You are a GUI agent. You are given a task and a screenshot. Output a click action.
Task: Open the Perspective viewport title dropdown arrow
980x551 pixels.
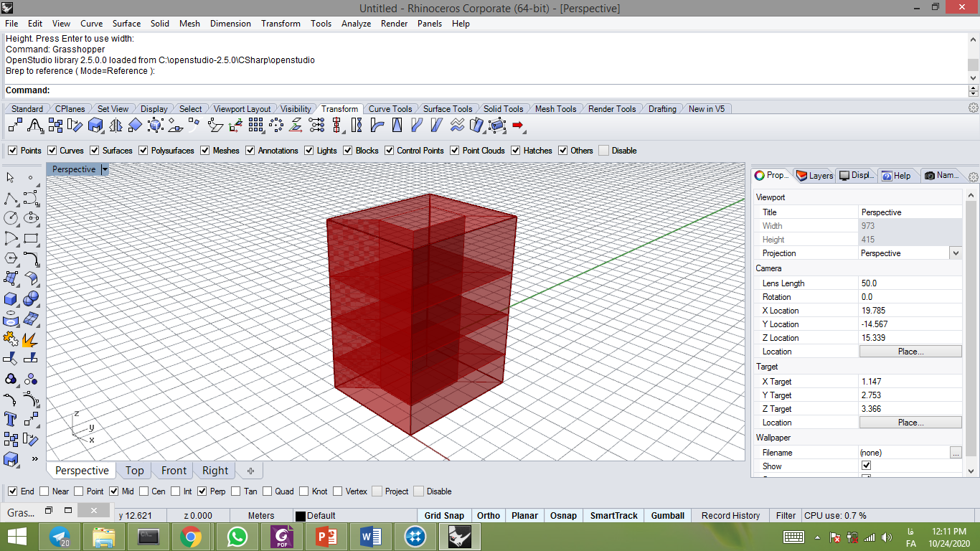click(105, 169)
